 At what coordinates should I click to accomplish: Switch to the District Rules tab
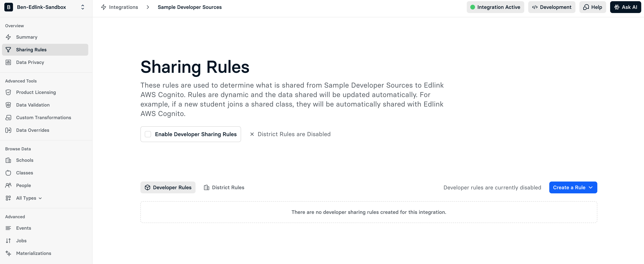pos(224,187)
